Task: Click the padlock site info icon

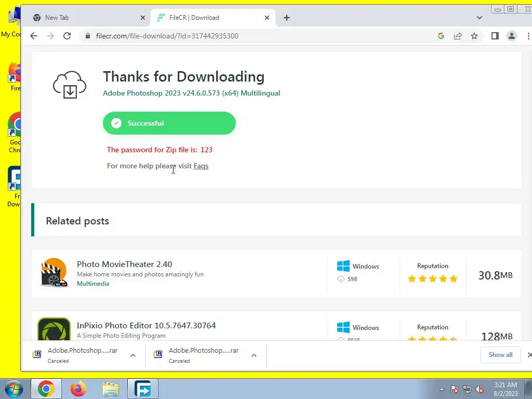Action: pyautogui.click(x=88, y=36)
